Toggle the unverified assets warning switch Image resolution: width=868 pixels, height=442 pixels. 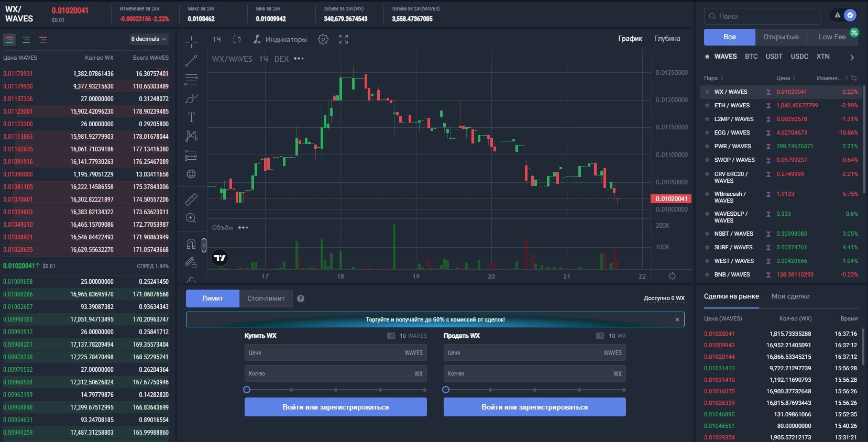[x=838, y=15]
